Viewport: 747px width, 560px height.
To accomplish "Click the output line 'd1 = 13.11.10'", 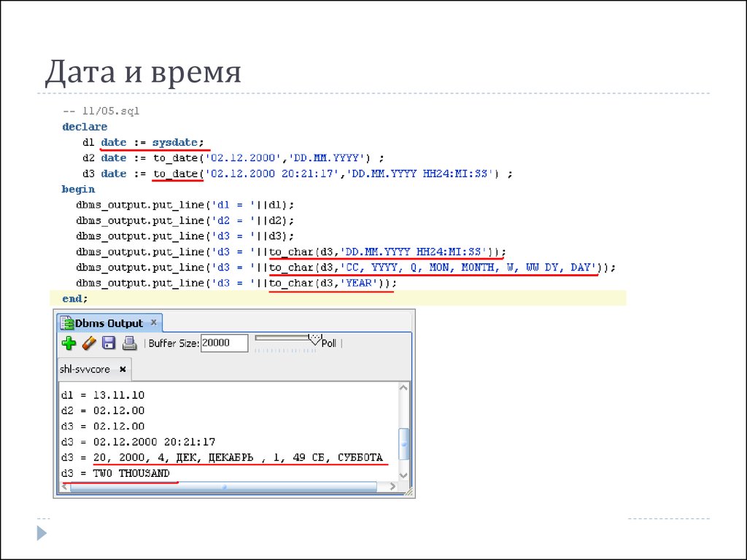I will (103, 395).
